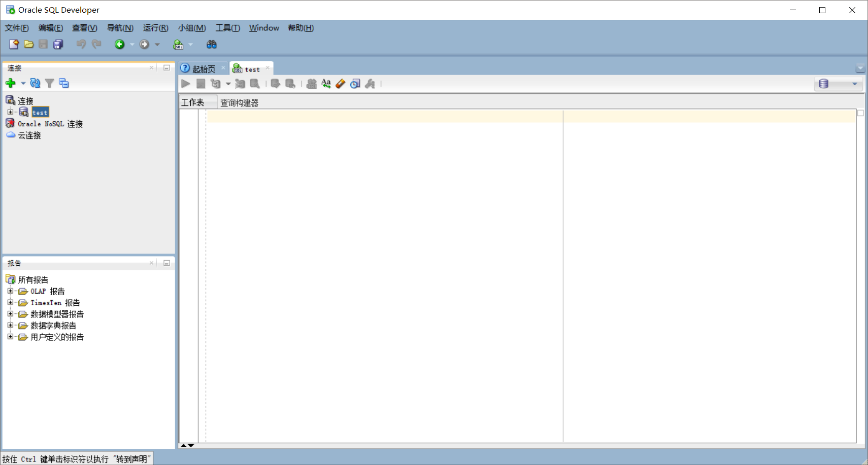
Task: Expand the 数据模型器报告 folder
Action: click(x=10, y=314)
